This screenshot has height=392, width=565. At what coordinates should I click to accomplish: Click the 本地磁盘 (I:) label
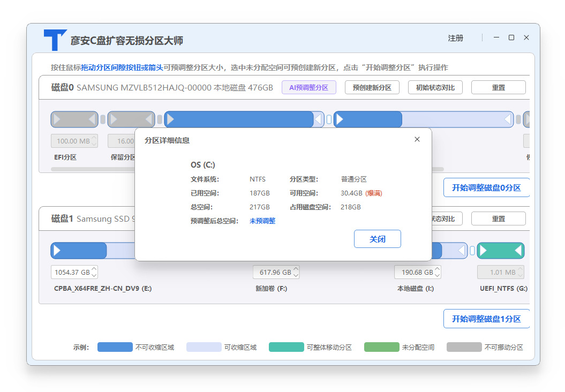416,288
